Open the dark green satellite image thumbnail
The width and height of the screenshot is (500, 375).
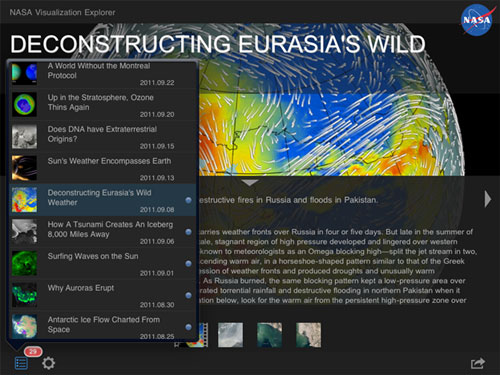270,335
